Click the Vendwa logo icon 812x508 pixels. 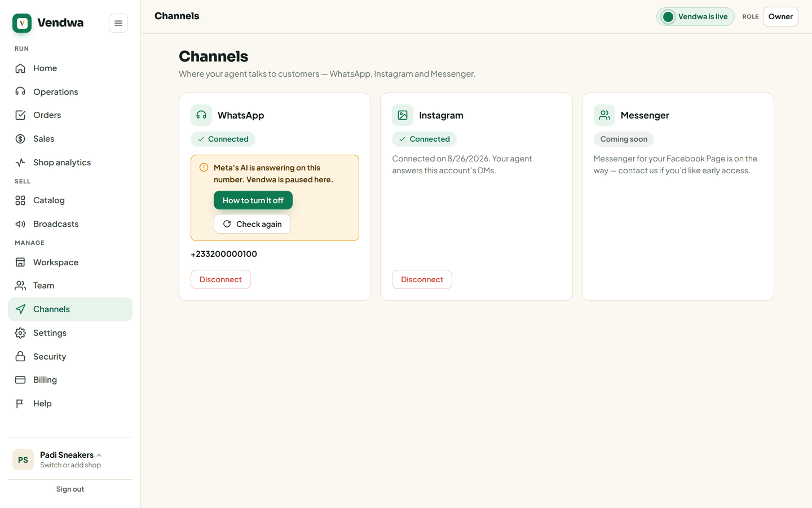pos(22,23)
